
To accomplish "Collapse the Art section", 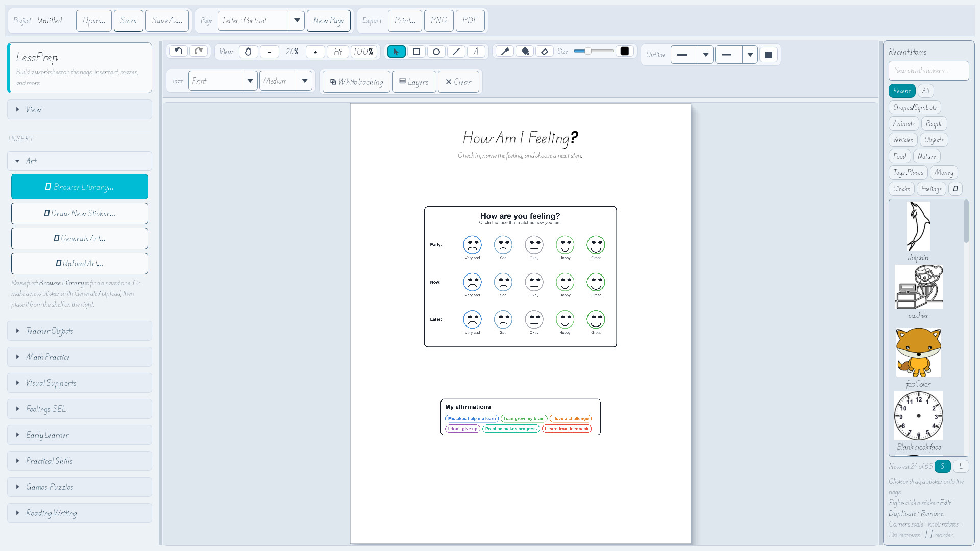I will tap(80, 161).
